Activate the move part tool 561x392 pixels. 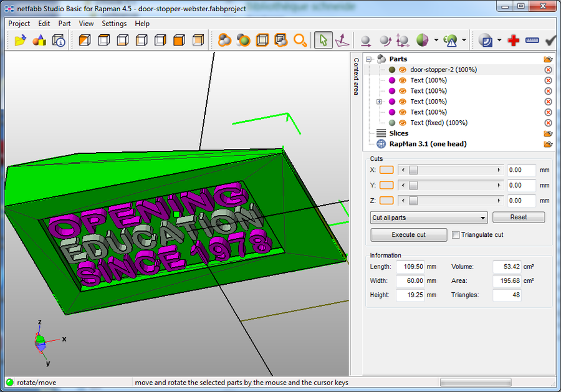tap(366, 40)
